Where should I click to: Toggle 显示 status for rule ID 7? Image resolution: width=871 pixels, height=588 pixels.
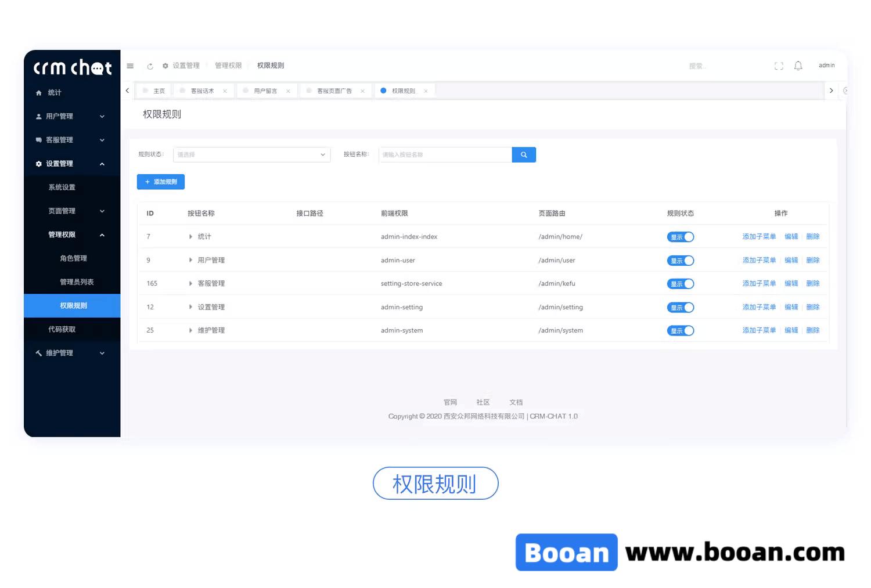tap(680, 236)
